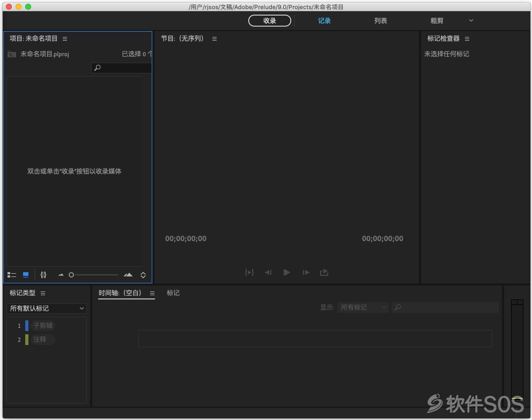Open the 项目 panel menu icon
532x420 pixels.
tap(65, 39)
